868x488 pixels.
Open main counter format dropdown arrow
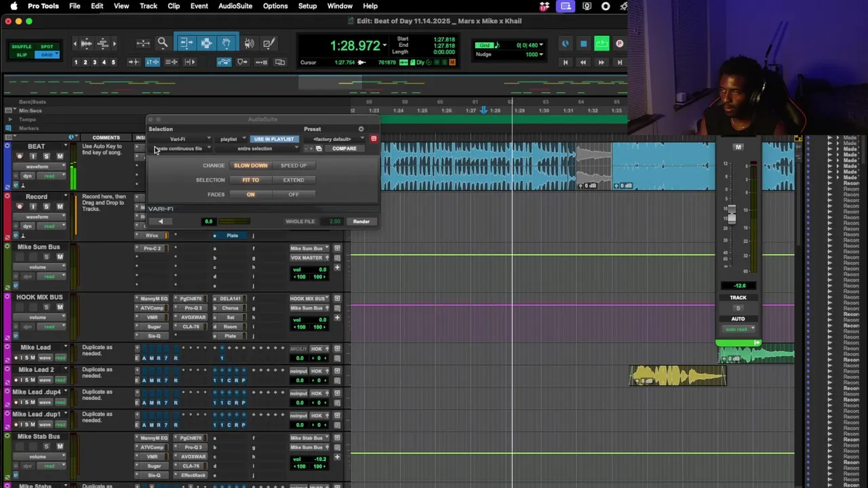click(x=384, y=45)
